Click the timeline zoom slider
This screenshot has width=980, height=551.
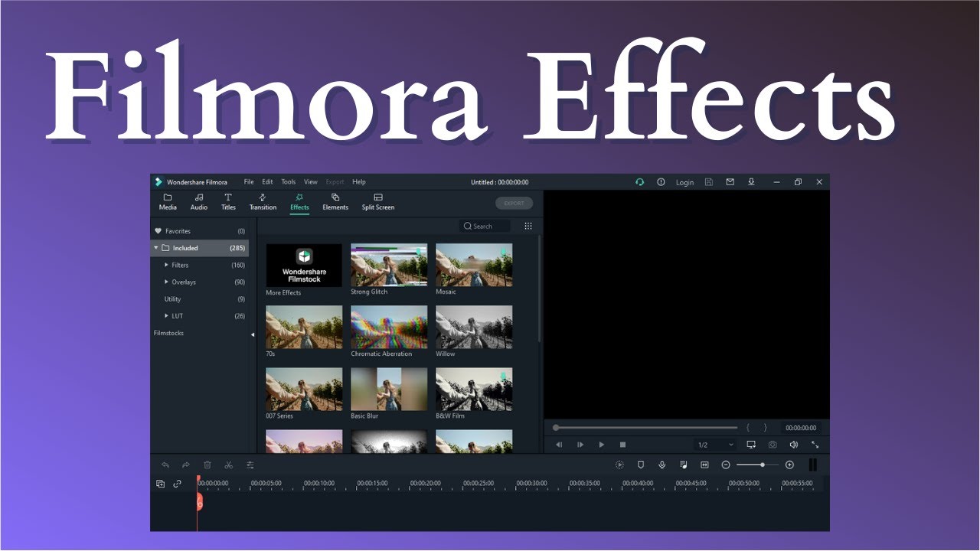tap(757, 465)
